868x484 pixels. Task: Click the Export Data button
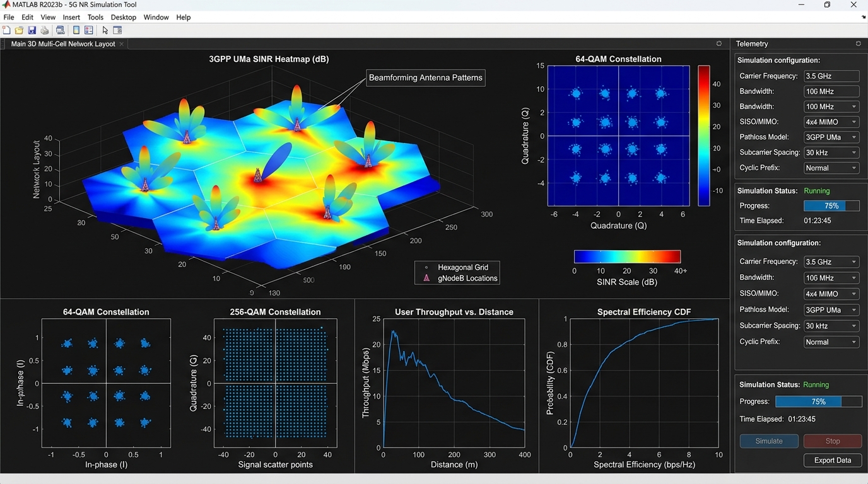(833, 460)
